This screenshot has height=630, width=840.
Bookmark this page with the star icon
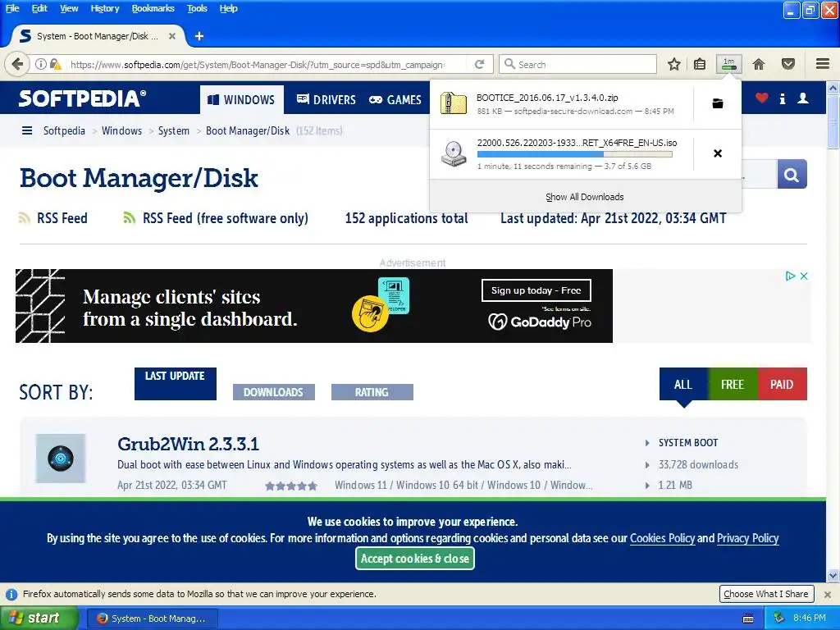[674, 64]
